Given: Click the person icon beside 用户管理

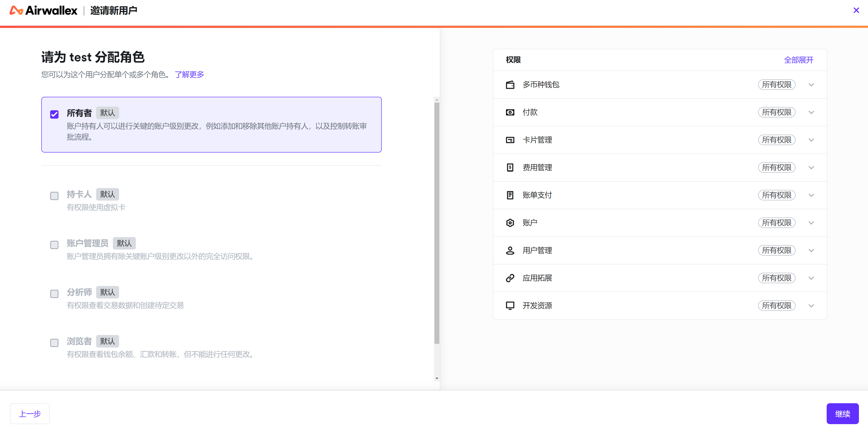Looking at the screenshot, I should (510, 250).
